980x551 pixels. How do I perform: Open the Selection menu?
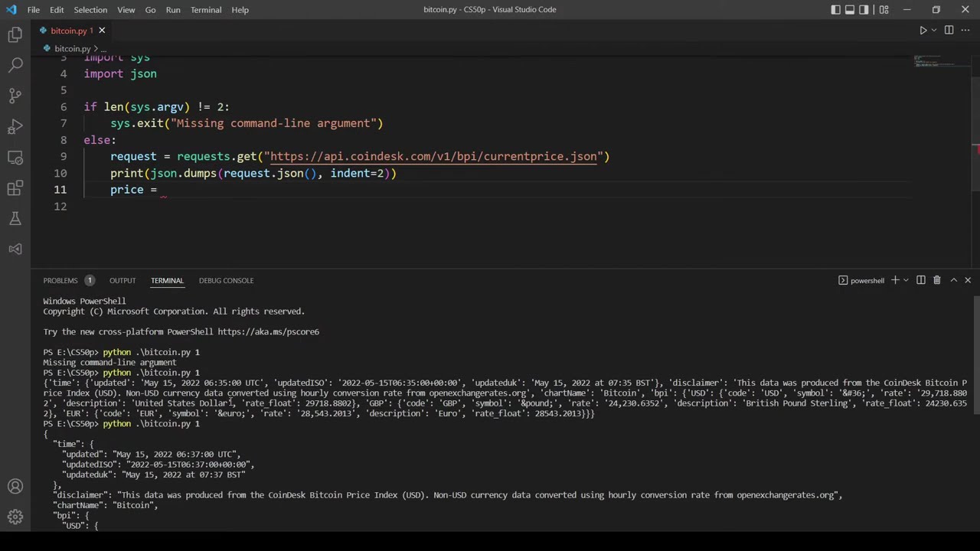pos(90,9)
